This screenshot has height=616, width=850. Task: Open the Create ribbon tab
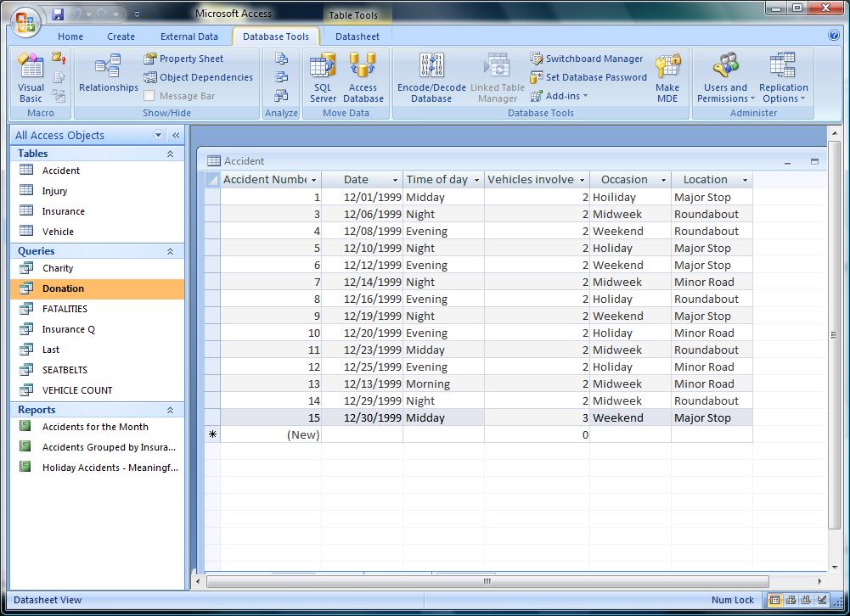pyautogui.click(x=121, y=36)
